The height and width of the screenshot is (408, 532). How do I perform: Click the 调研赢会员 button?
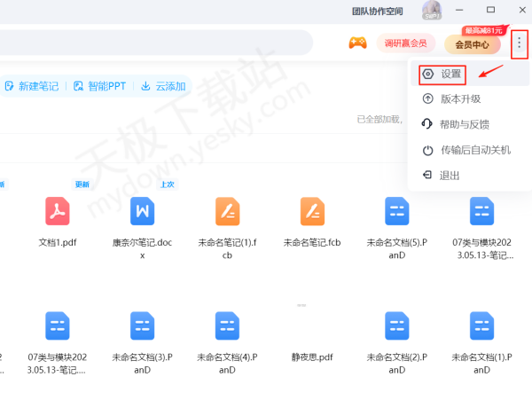coord(405,43)
